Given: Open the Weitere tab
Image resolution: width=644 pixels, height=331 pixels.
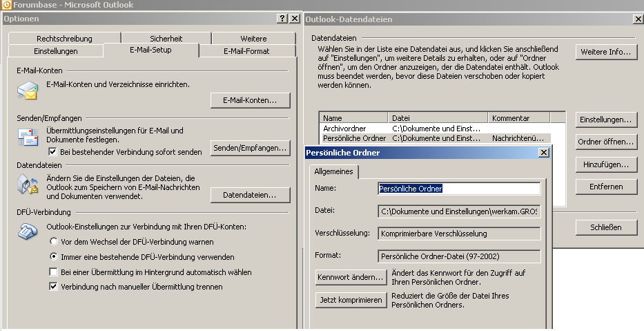Looking at the screenshot, I should click(253, 38).
